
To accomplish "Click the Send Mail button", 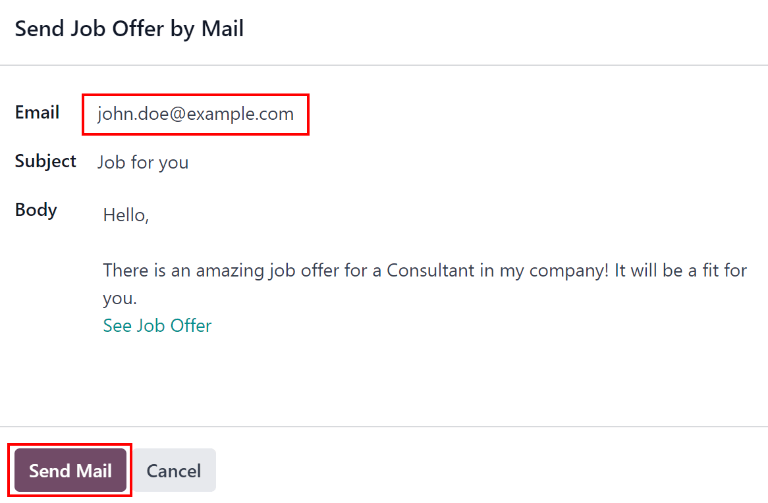I will point(70,470).
